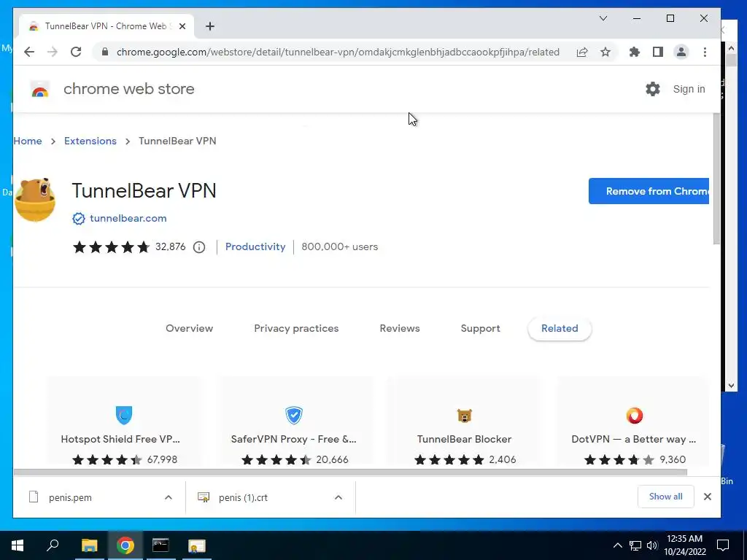Bookmark this tab with star icon
The height and width of the screenshot is (560, 747).
click(605, 52)
